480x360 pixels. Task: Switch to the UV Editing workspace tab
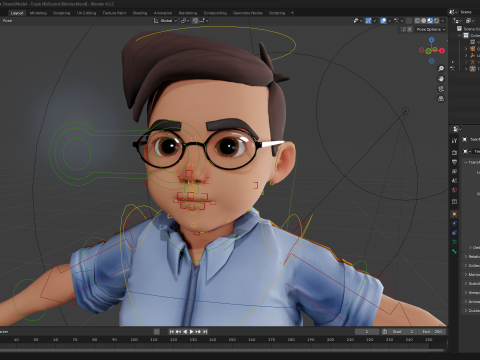86,13
